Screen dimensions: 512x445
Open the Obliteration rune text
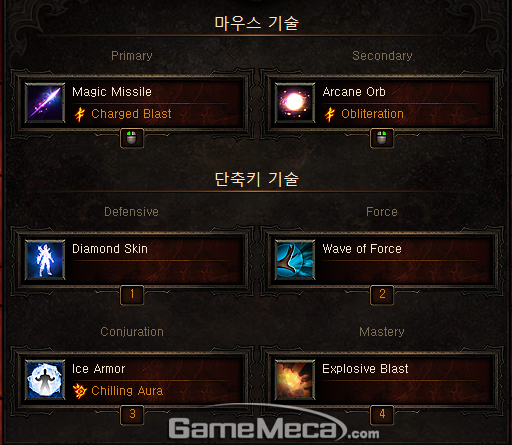pos(372,114)
